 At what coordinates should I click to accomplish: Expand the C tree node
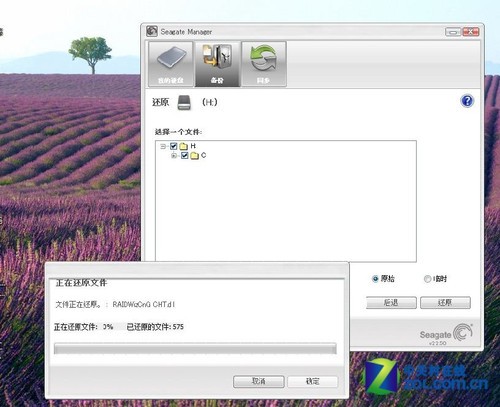point(174,156)
